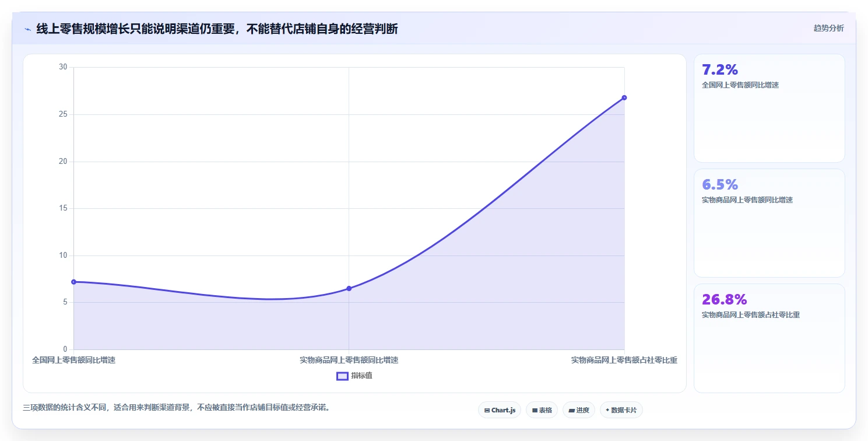Click the y-axis value 25
The width and height of the screenshot is (868, 441).
(63, 114)
